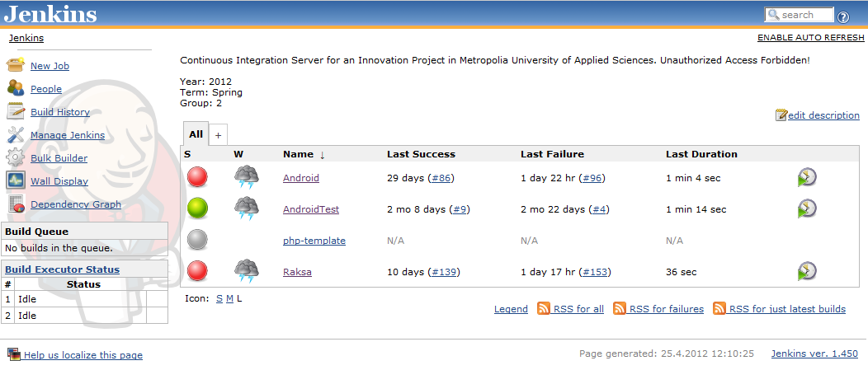The height and width of the screenshot is (370, 868).
Task: Open Build Executor Status link
Action: point(63,269)
